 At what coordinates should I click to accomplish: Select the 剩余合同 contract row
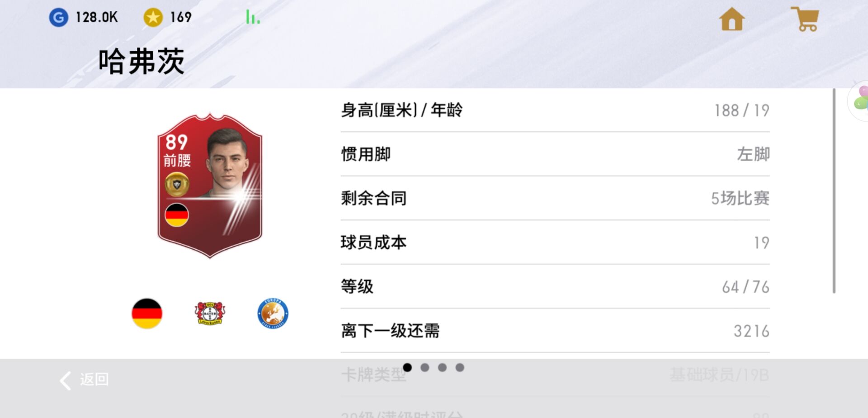pyautogui.click(x=555, y=198)
